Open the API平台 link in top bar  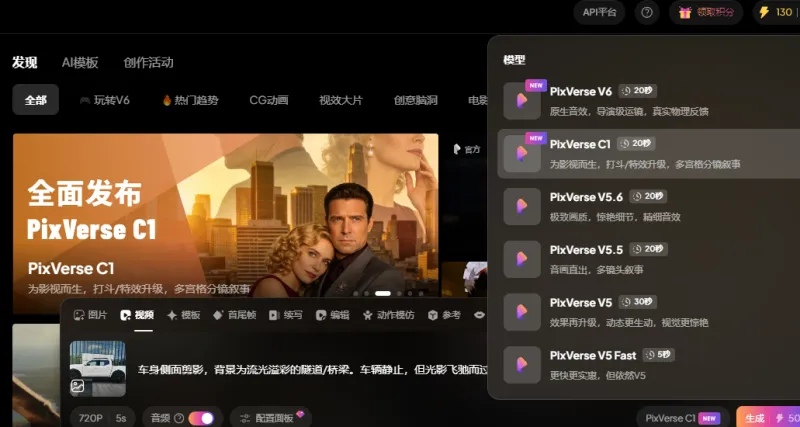(x=599, y=12)
